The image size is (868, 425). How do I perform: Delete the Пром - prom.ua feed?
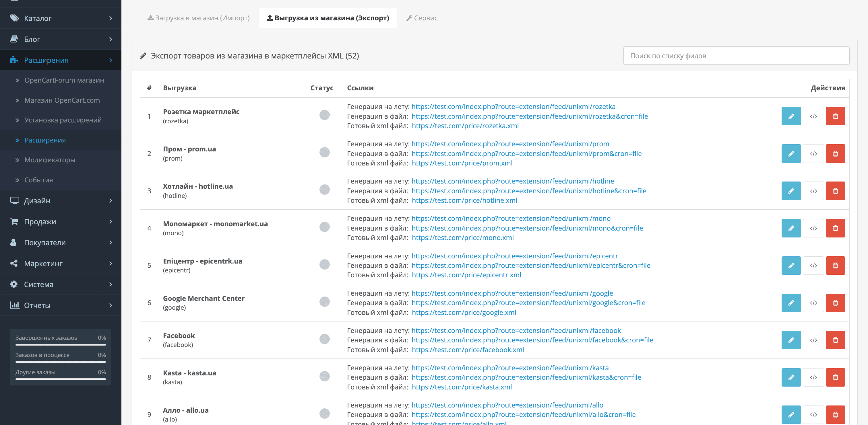(835, 153)
